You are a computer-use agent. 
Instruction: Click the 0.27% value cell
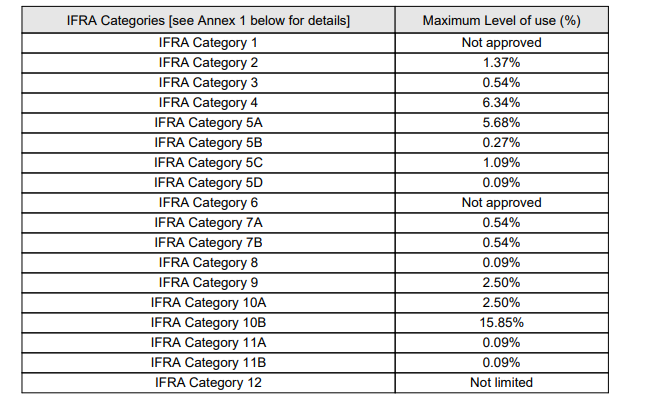click(501, 143)
